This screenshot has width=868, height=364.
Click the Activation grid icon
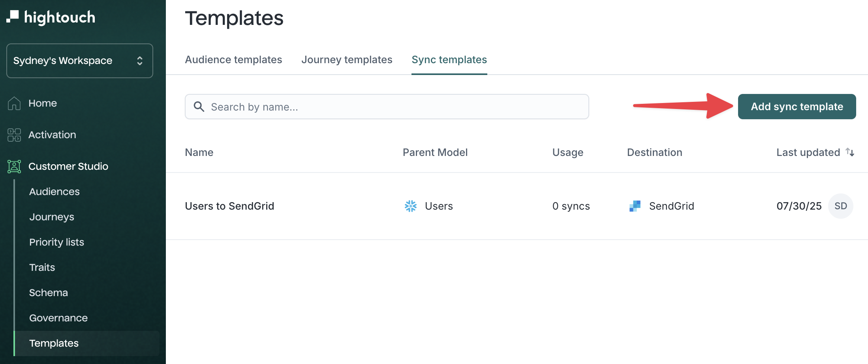click(x=14, y=135)
